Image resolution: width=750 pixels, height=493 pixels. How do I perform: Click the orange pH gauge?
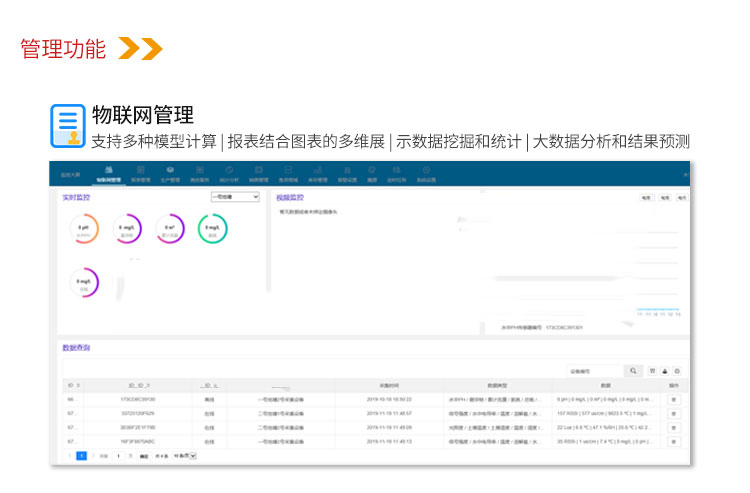click(x=84, y=229)
